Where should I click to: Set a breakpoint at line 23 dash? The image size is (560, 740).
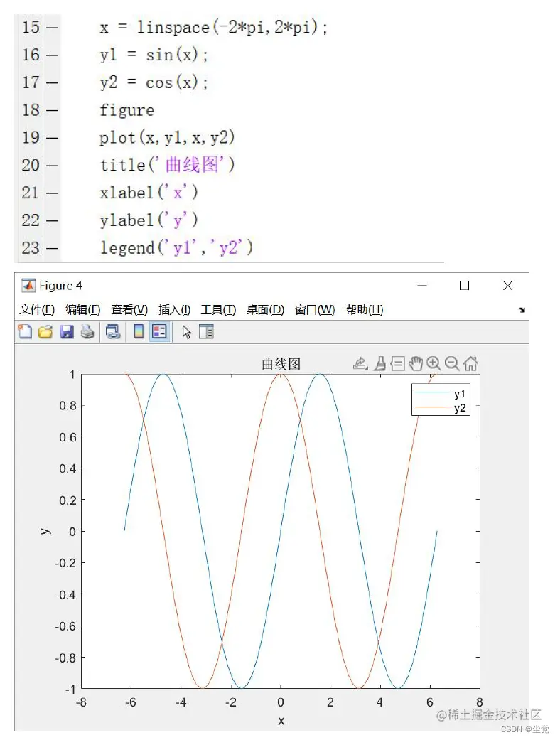click(53, 248)
